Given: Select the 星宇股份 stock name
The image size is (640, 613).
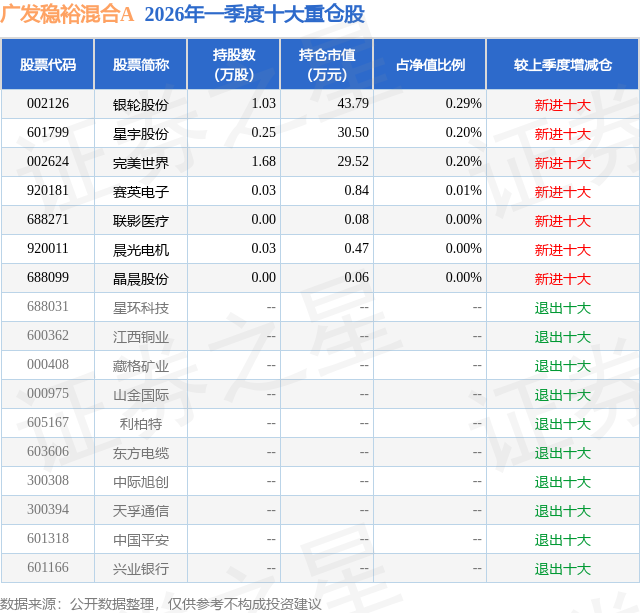Looking at the screenshot, I should click(x=141, y=134).
